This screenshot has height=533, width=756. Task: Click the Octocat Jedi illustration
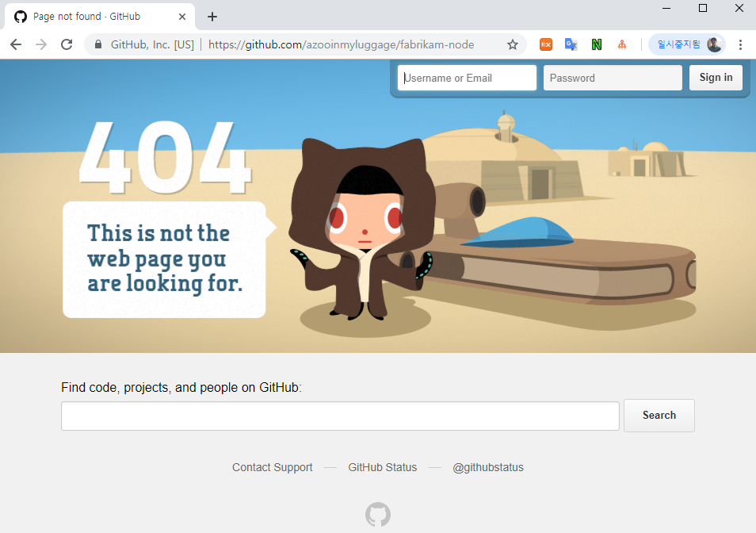point(363,229)
